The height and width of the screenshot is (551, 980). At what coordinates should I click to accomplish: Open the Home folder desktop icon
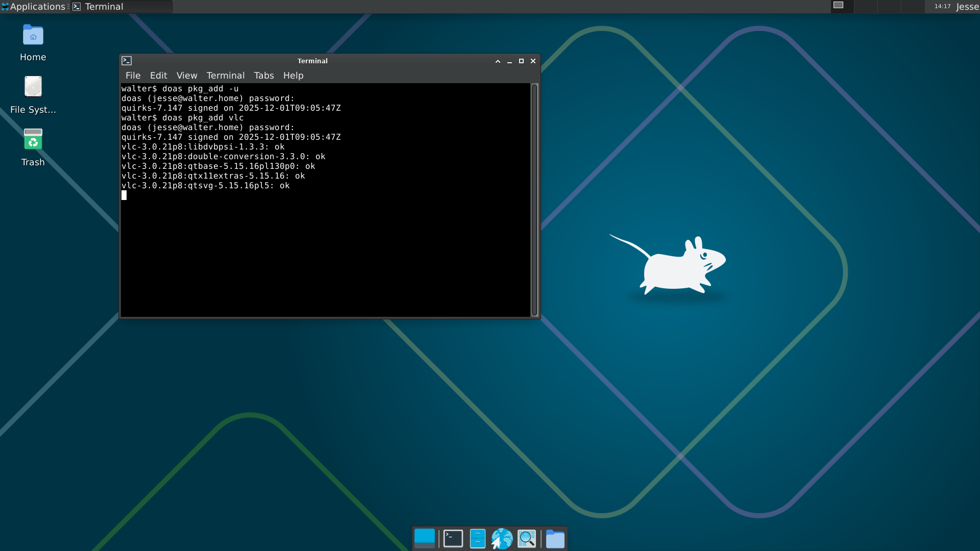tap(33, 43)
